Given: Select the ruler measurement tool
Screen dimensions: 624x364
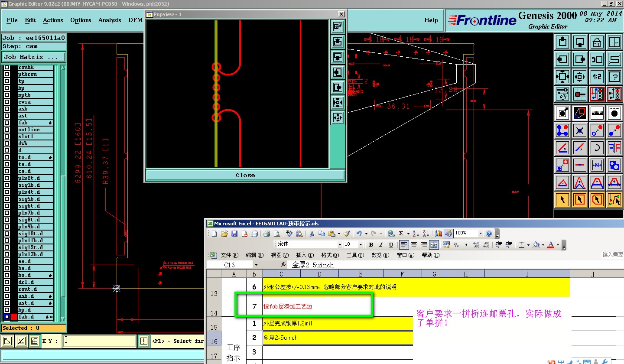Looking at the screenshot, I should (597, 113).
